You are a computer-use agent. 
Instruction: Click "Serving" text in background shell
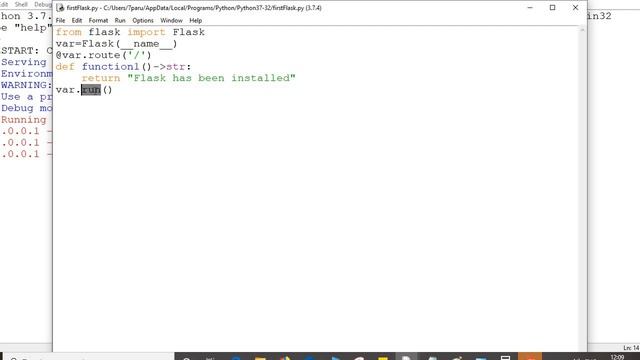point(24,62)
